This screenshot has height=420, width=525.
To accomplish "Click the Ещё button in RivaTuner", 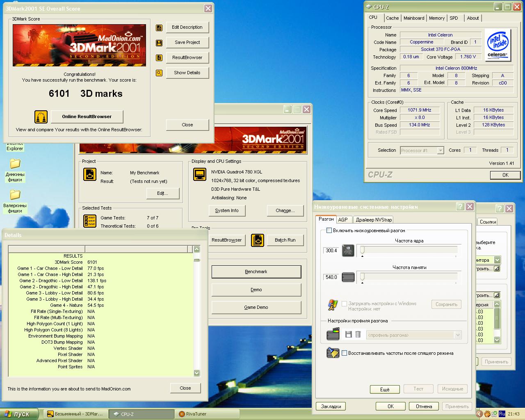I will 385,389.
